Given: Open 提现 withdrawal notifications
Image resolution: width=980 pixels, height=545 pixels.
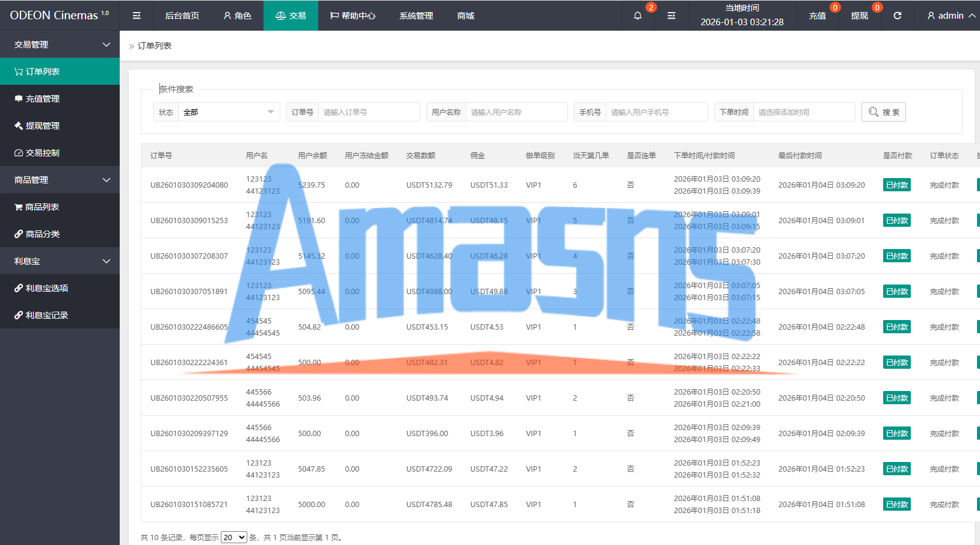Looking at the screenshot, I should tap(859, 16).
